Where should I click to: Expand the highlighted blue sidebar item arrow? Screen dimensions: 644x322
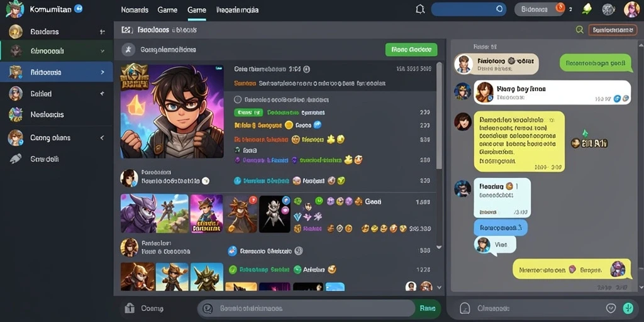pyautogui.click(x=103, y=72)
